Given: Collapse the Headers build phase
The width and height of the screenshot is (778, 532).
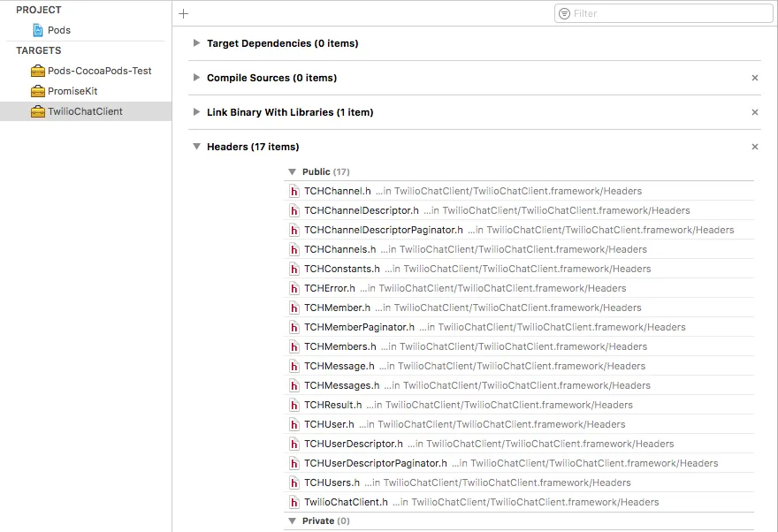Looking at the screenshot, I should click(x=196, y=147).
